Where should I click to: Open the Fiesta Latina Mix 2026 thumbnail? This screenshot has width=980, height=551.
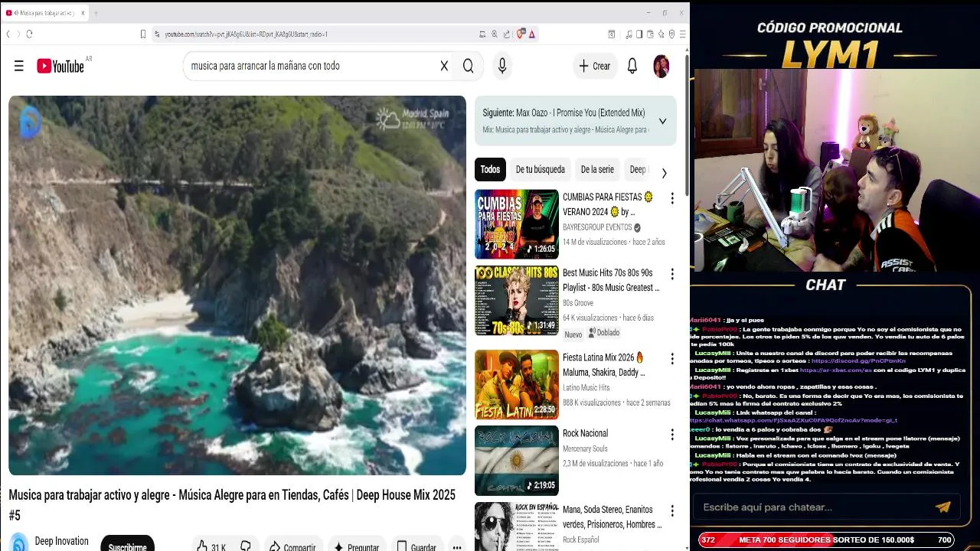tap(517, 384)
